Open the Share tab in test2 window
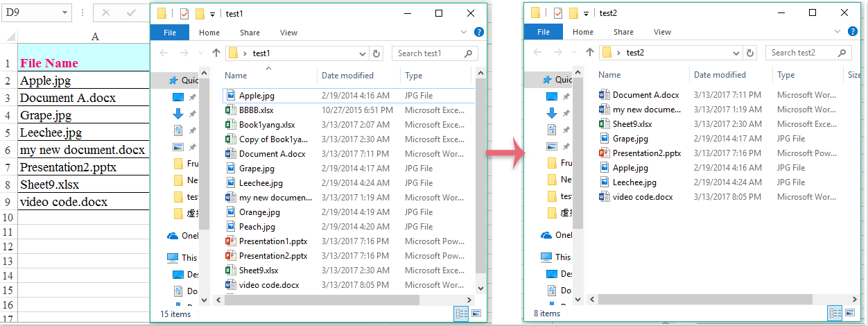The height and width of the screenshot is (326, 868). [623, 32]
